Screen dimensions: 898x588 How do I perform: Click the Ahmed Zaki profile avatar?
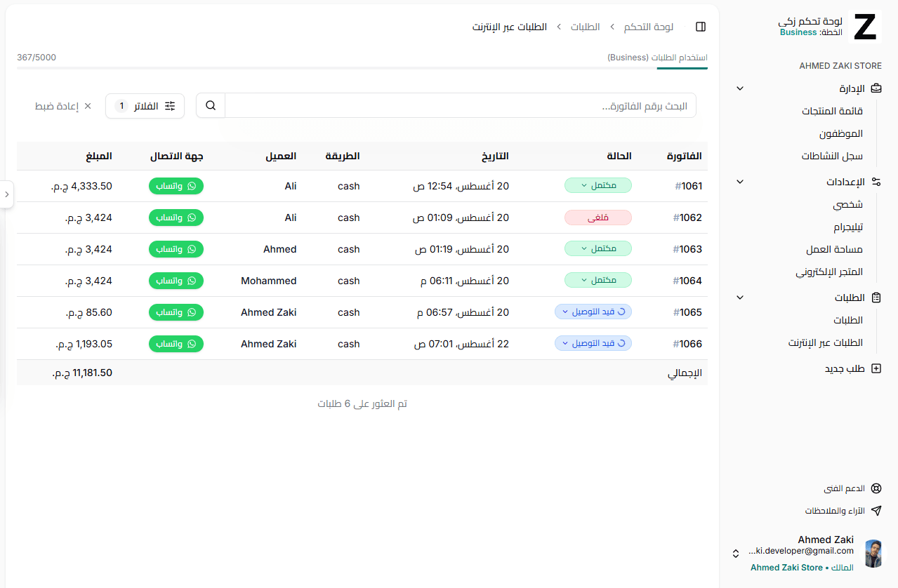873,554
